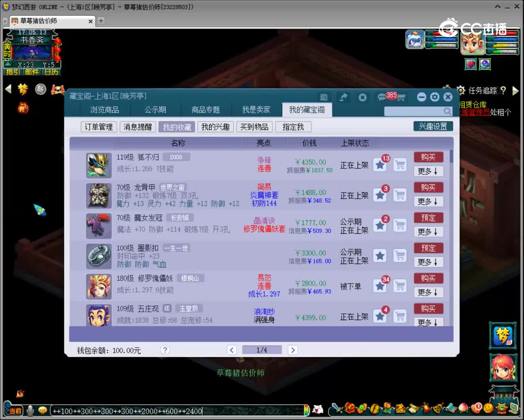Click the cart icon for 墨影扣
Screen dimensions: 524x420
(x=400, y=255)
